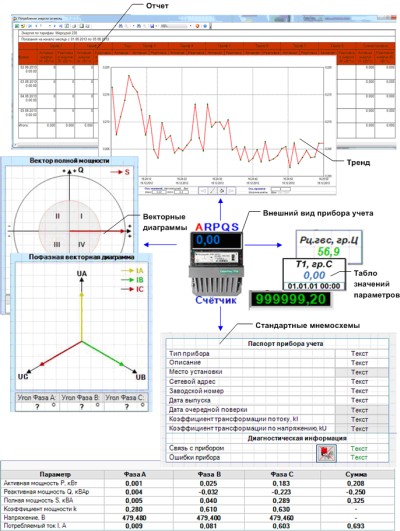
Task: Click the pencil line tool below the trend chart
Action: 212,191
